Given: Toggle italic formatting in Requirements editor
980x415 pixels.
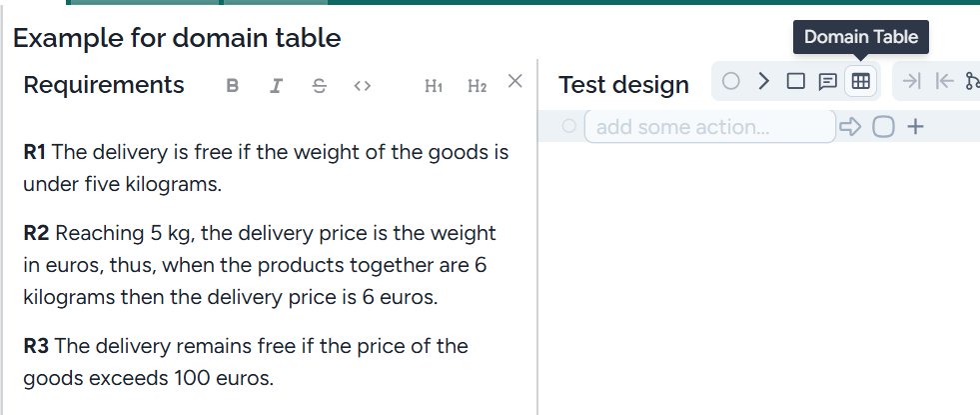Looking at the screenshot, I should pyautogui.click(x=276, y=86).
